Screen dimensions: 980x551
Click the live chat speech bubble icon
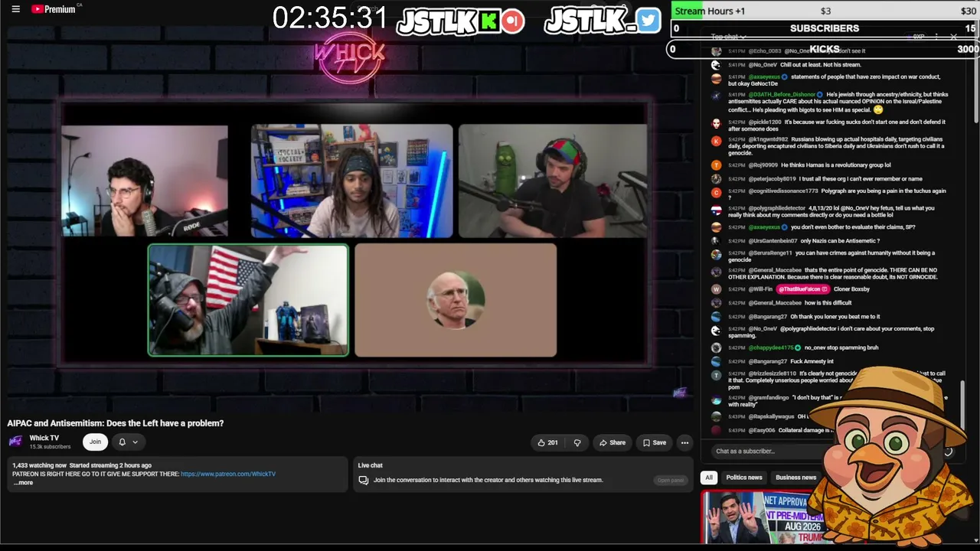tap(364, 480)
